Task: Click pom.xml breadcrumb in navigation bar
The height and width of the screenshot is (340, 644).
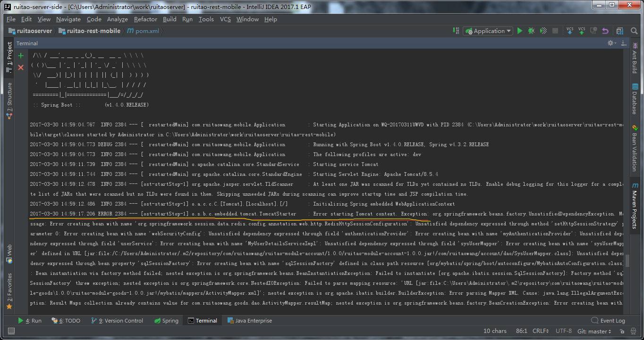Action: coord(144,31)
